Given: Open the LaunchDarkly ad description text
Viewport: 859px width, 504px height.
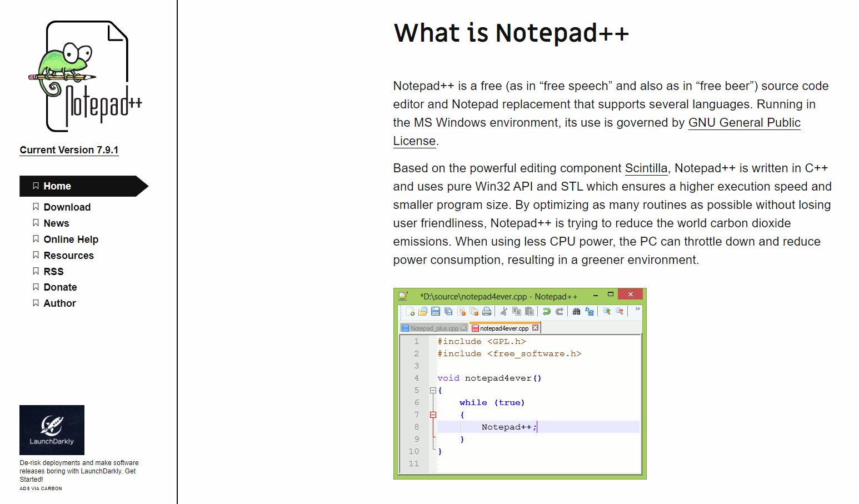Looking at the screenshot, I should click(79, 471).
